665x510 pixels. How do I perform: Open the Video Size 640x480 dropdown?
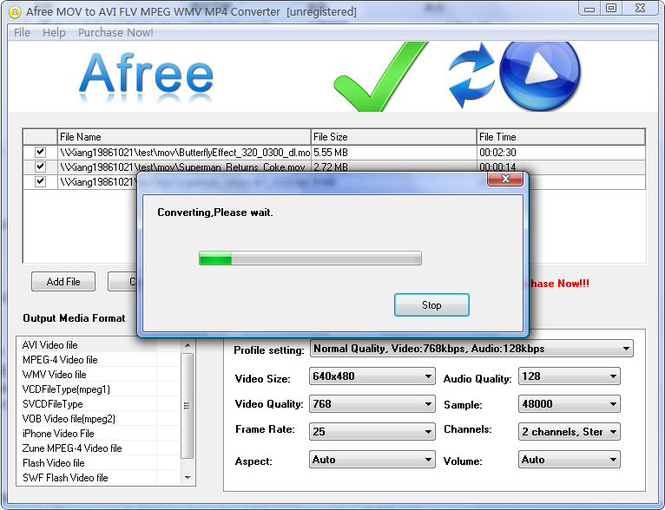coord(372,376)
